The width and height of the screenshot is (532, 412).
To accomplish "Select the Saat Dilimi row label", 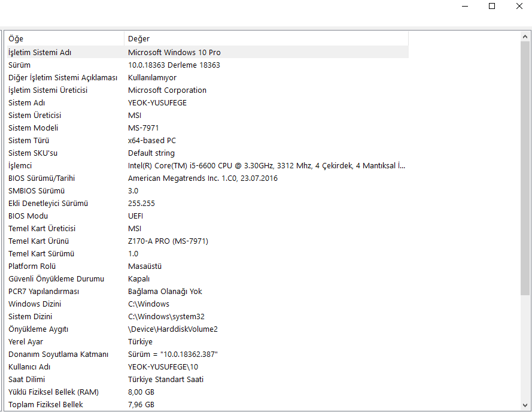I will click(26, 379).
